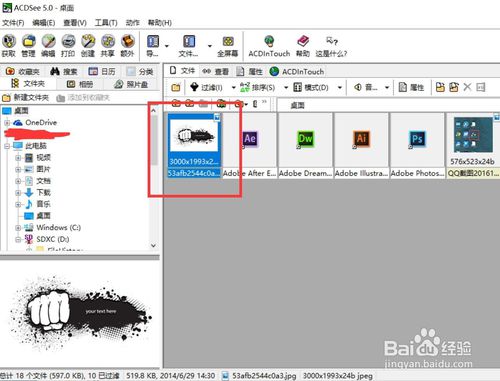Expand the 视频 folder node
This screenshot has height=381, width=500.
pyautogui.click(x=18, y=157)
